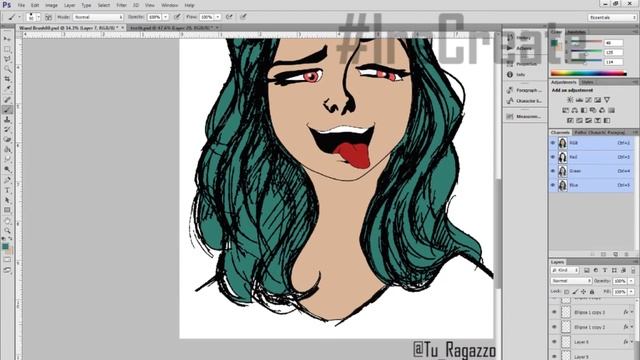
Task: Select the Lasso tool
Action: coord(7,59)
